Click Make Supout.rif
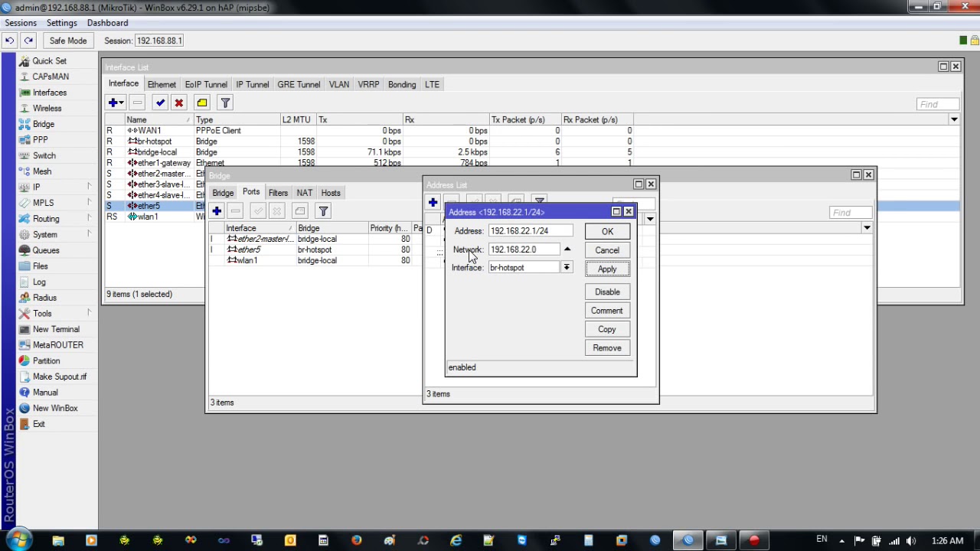The height and width of the screenshot is (551, 980). pos(60,377)
